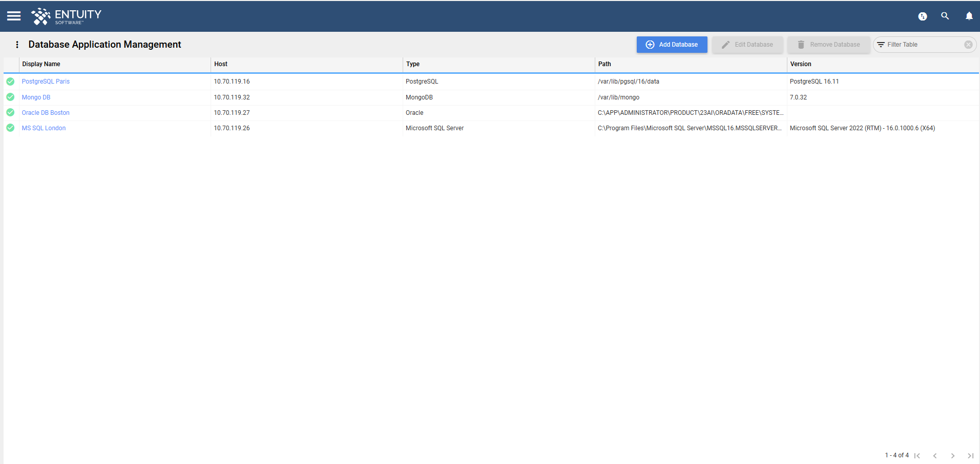Go to first page of table

click(x=917, y=456)
